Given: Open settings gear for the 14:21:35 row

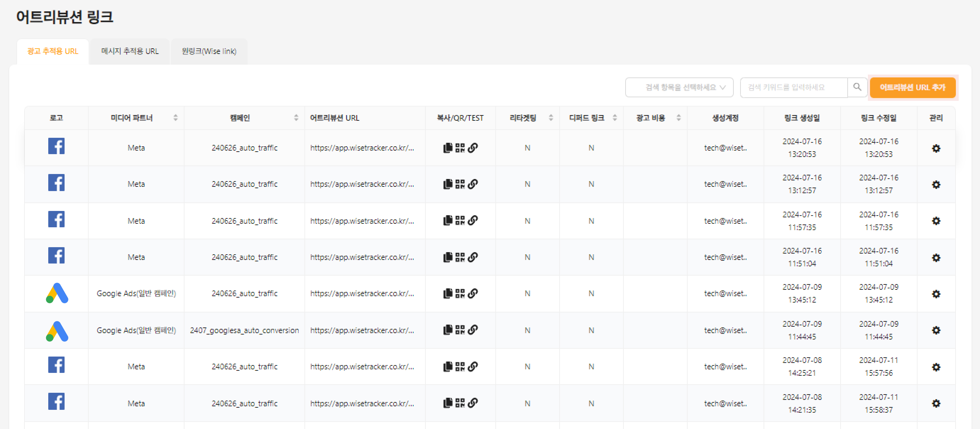Looking at the screenshot, I should coord(936,403).
